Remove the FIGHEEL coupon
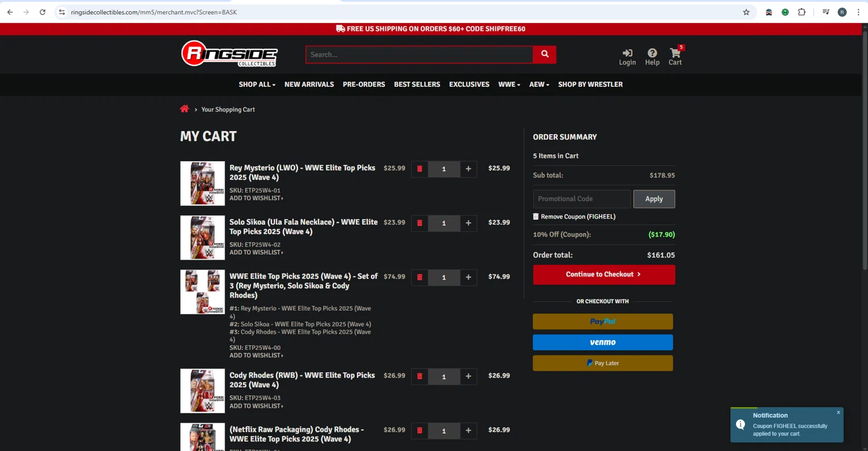This screenshot has height=451, width=868. point(574,216)
